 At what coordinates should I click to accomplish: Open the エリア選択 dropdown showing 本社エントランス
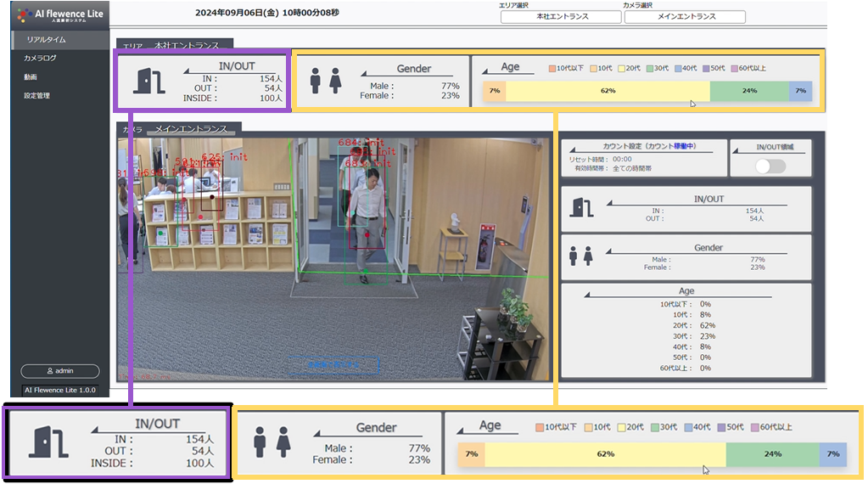tap(560, 17)
